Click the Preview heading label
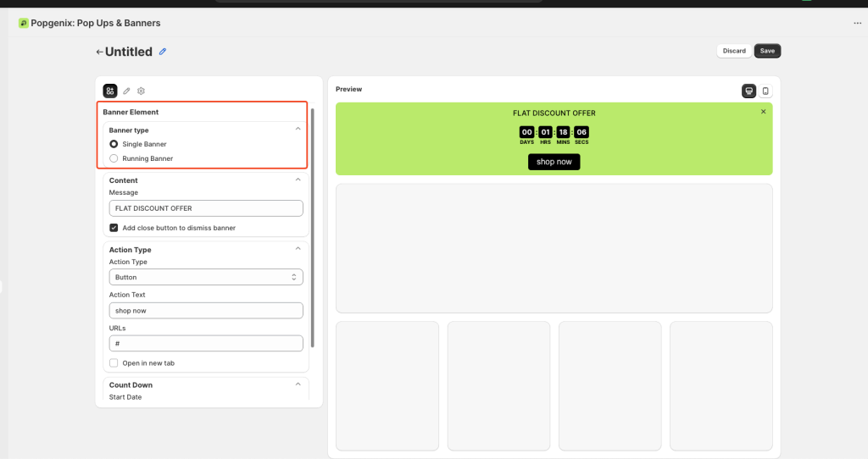The width and height of the screenshot is (868, 459). [348, 89]
